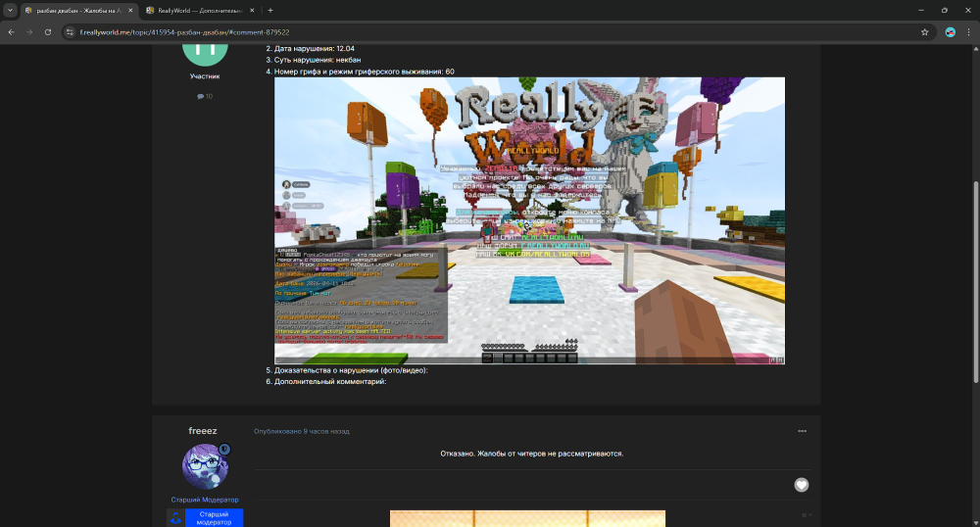Bookmark this page with the star icon

click(x=924, y=31)
